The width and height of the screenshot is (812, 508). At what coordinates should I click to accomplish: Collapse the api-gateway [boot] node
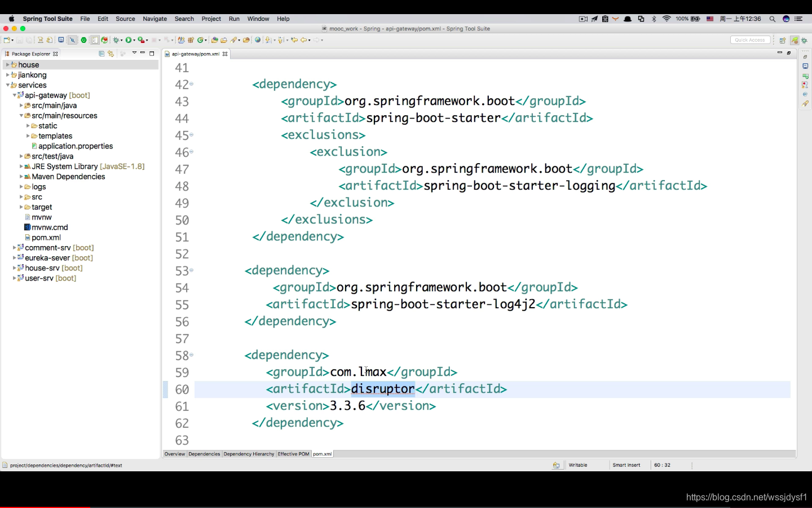pos(15,95)
